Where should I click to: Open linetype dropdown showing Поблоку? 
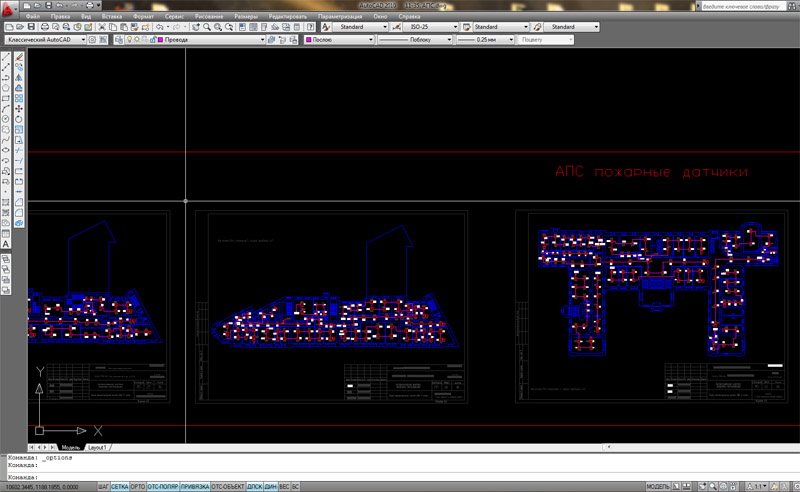[x=415, y=39]
